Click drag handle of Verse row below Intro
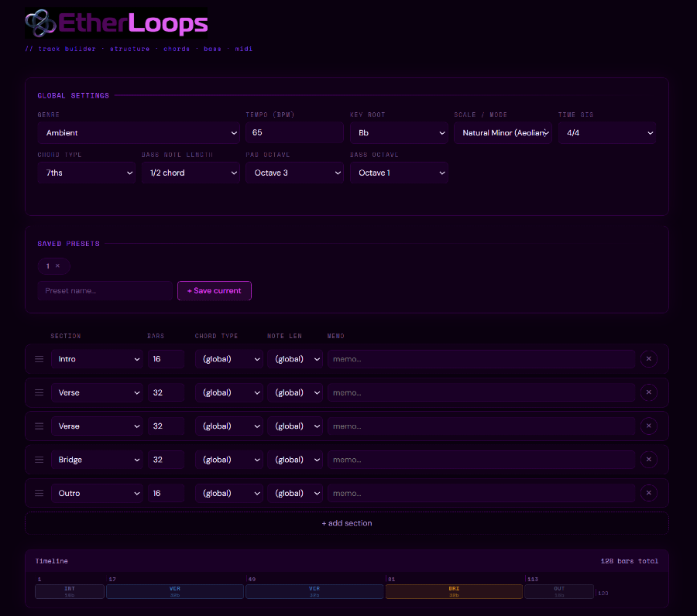This screenshot has width=697, height=616. [39, 392]
